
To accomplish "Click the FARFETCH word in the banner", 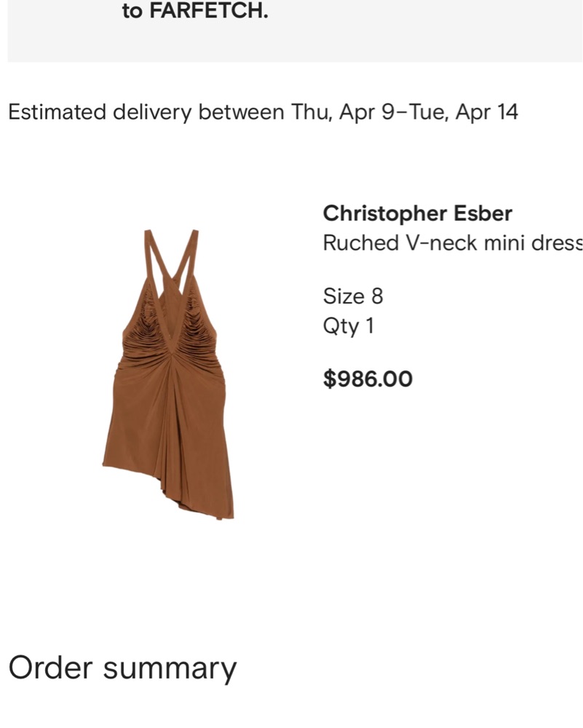I will click(209, 11).
